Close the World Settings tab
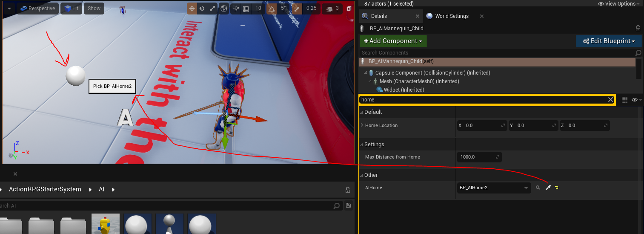This screenshot has height=234, width=644. pyautogui.click(x=482, y=16)
